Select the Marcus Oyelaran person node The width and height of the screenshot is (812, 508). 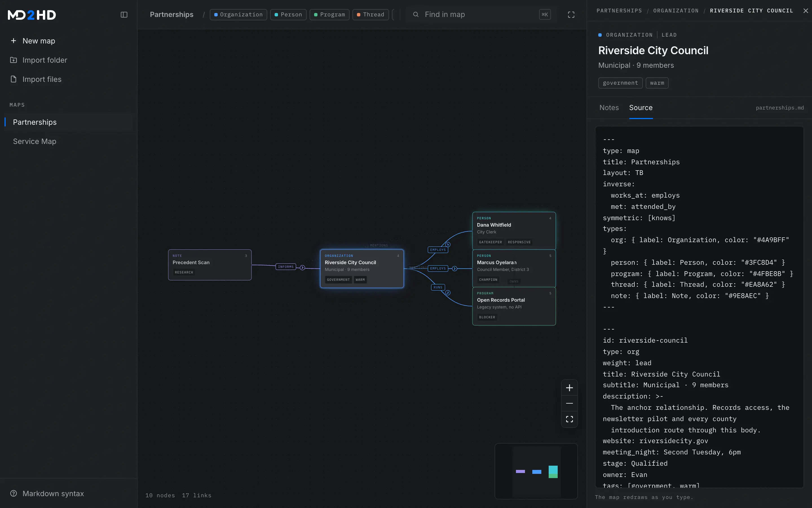coord(514,268)
